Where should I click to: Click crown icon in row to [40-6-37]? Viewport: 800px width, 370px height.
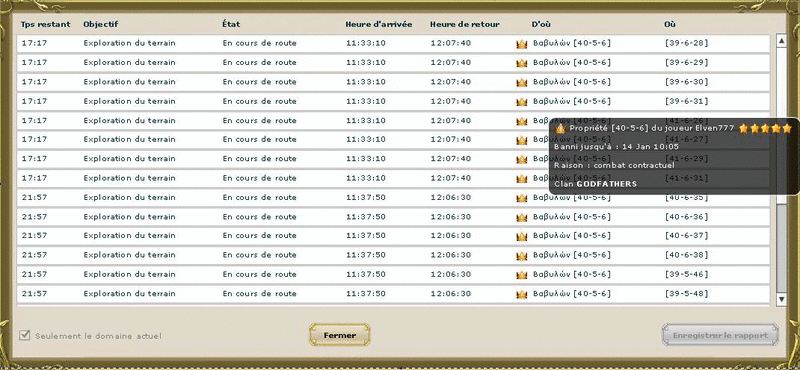point(521,237)
